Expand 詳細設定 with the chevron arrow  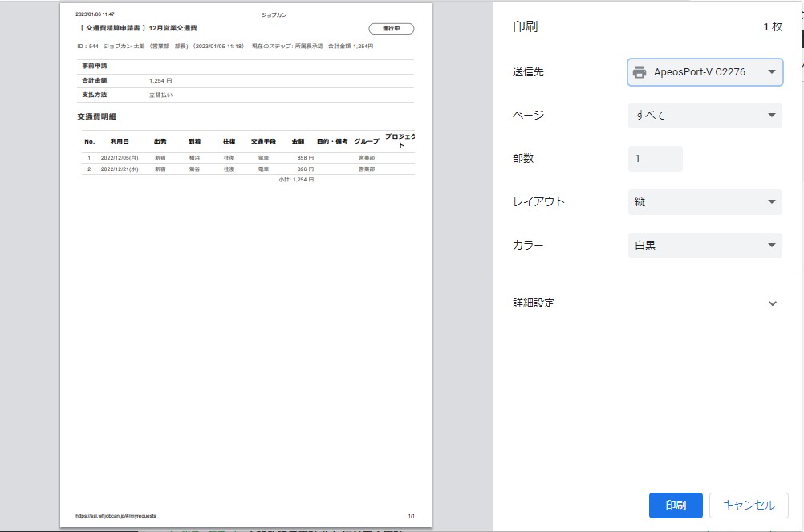(x=772, y=303)
